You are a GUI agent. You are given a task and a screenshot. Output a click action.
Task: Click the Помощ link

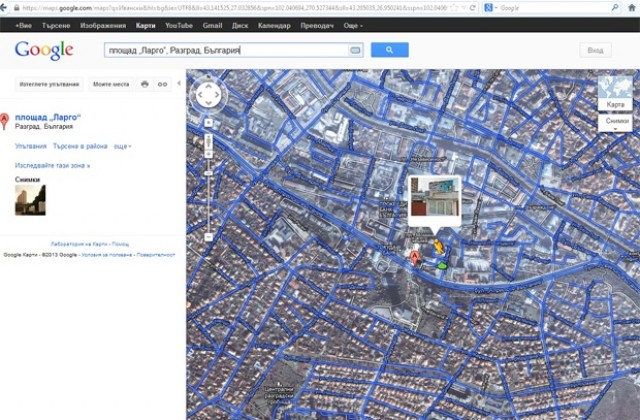click(x=120, y=244)
